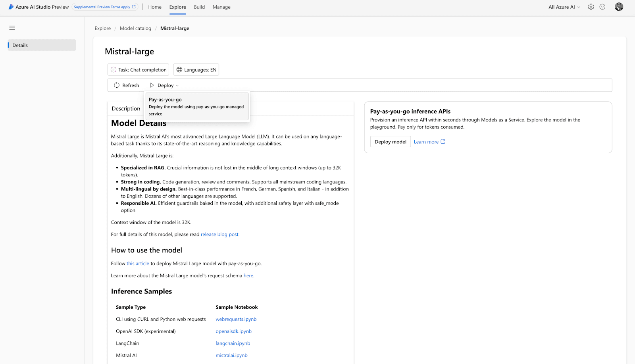
Task: Open openaisdk.ipynb notebook link
Action: 233,331
